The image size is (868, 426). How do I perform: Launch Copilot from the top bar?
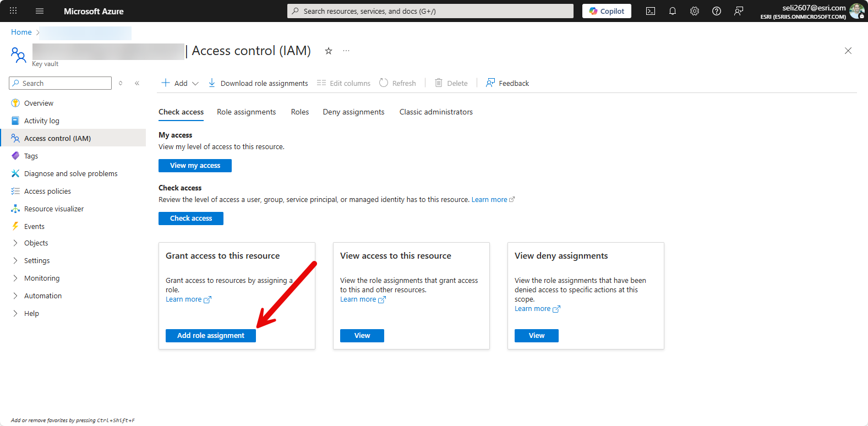[x=607, y=11]
